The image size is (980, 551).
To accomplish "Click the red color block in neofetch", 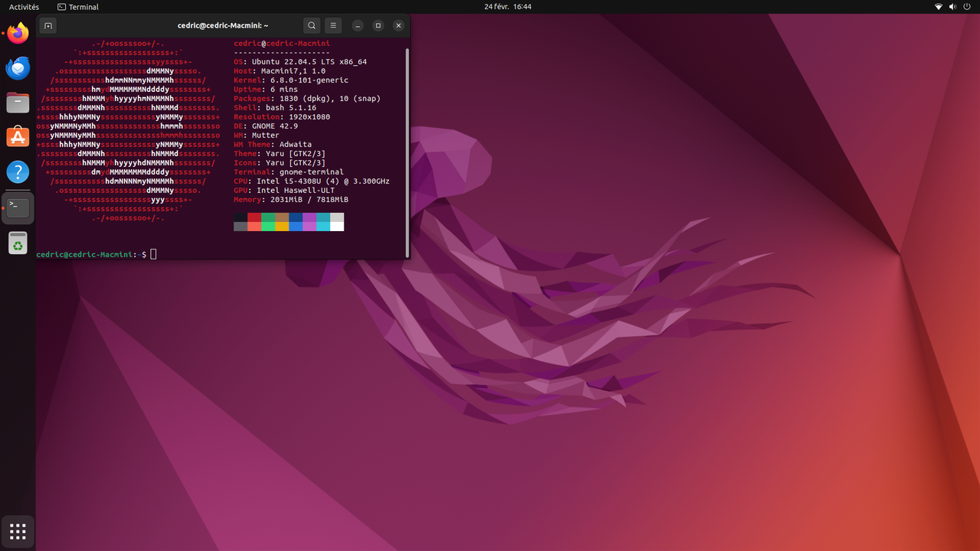I will 254,217.
